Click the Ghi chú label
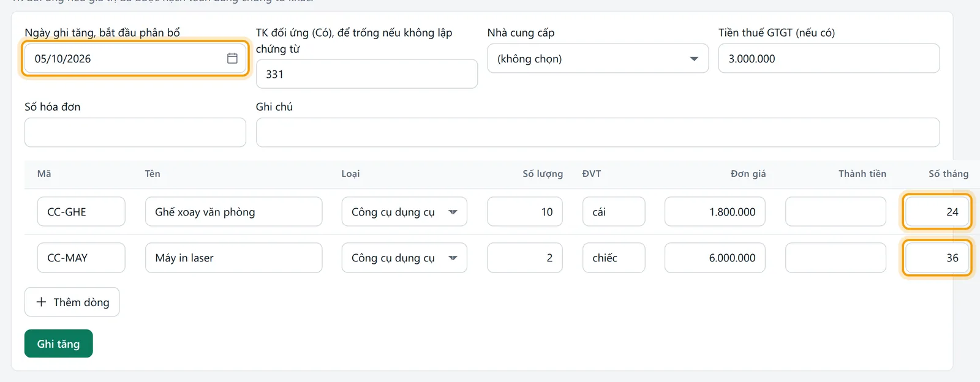 (274, 107)
